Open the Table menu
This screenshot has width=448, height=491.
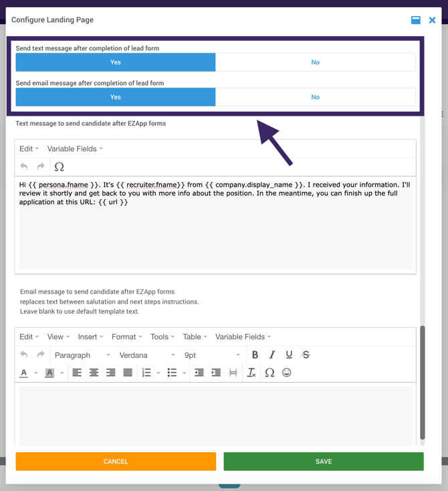coord(195,337)
